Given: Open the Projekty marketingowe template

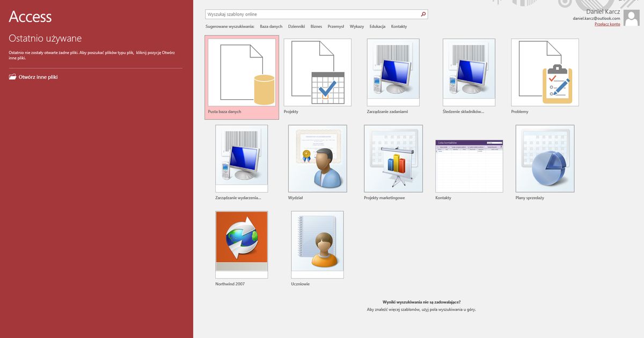Looking at the screenshot, I should 393,158.
